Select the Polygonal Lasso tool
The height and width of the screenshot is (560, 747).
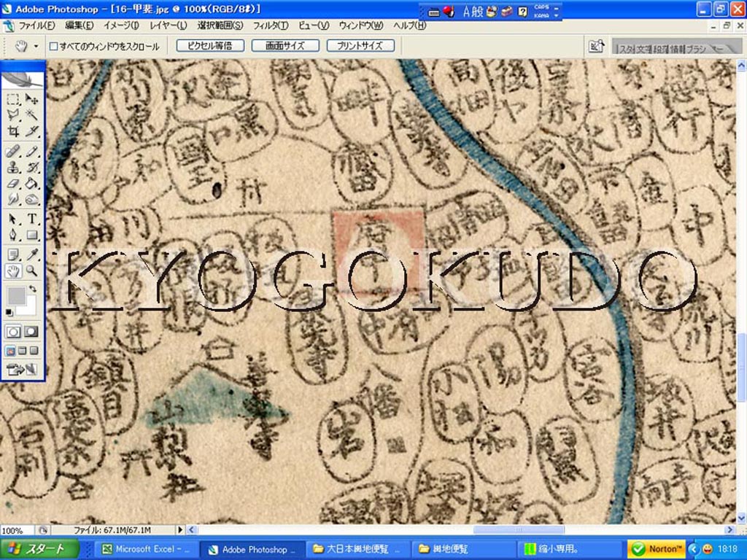point(13,114)
